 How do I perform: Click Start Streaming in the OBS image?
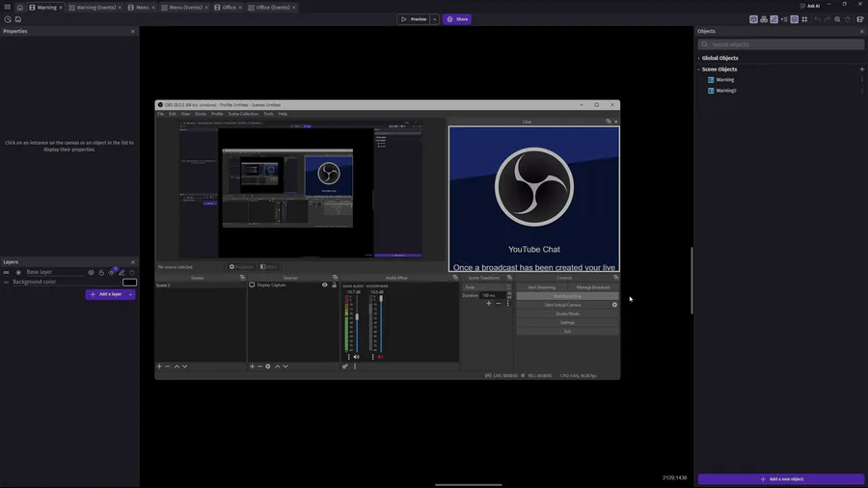click(x=541, y=287)
